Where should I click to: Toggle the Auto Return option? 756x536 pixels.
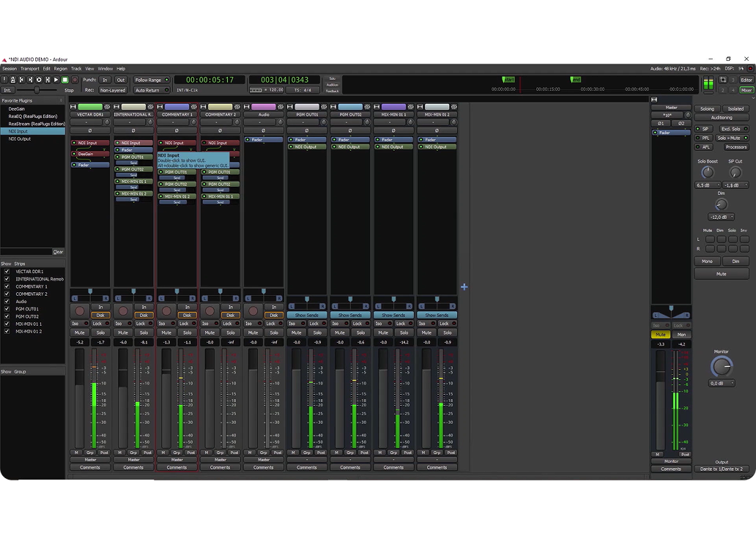click(x=150, y=90)
